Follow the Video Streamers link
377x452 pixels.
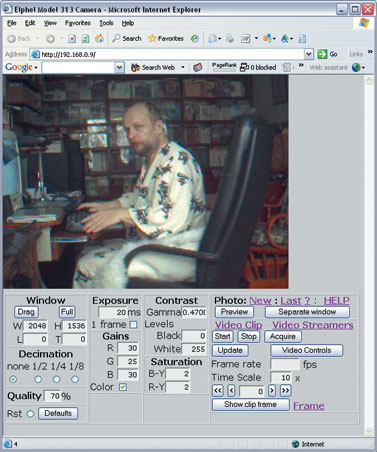click(x=313, y=325)
